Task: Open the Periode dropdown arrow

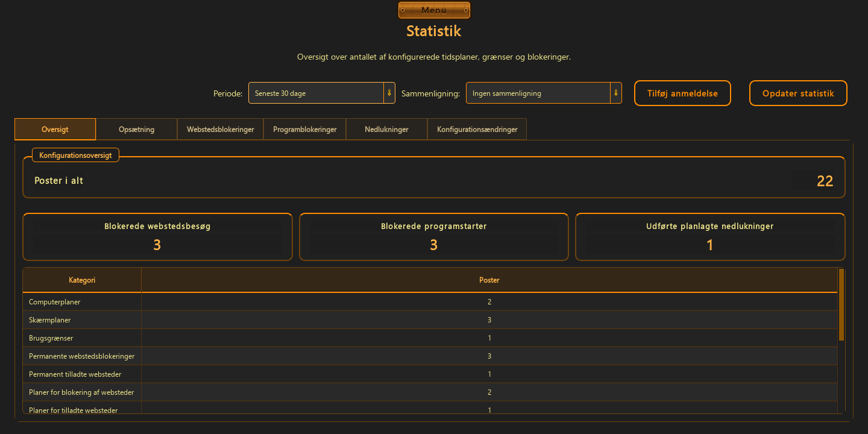Action: (389, 93)
